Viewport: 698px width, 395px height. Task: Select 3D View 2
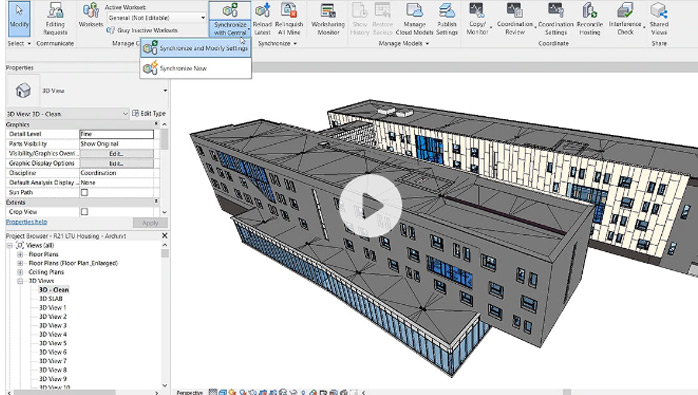click(53, 317)
